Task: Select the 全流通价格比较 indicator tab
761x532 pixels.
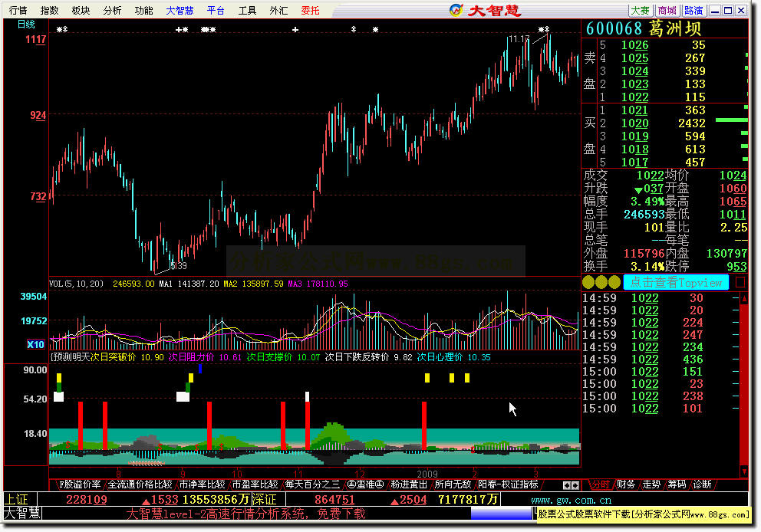Action: coord(140,484)
